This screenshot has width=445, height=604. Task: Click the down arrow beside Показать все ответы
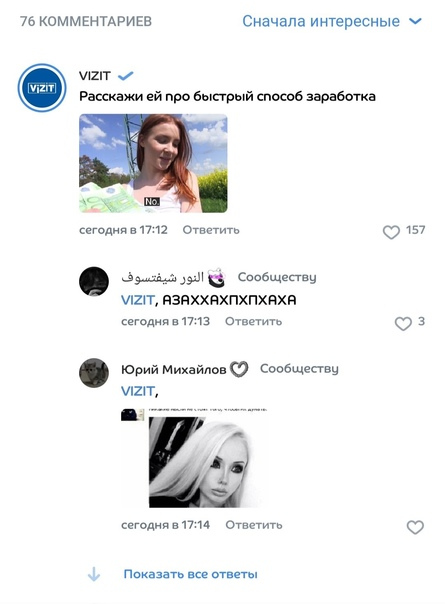(94, 574)
